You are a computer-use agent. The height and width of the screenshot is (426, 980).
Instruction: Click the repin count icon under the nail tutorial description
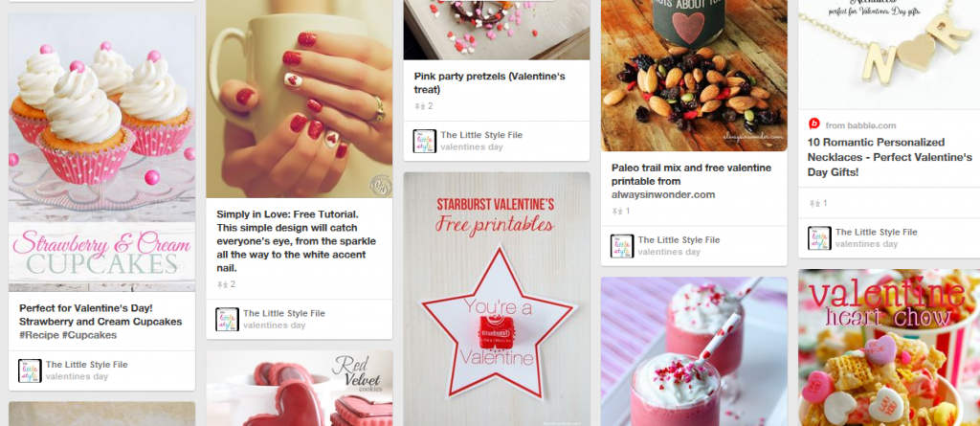[222, 284]
